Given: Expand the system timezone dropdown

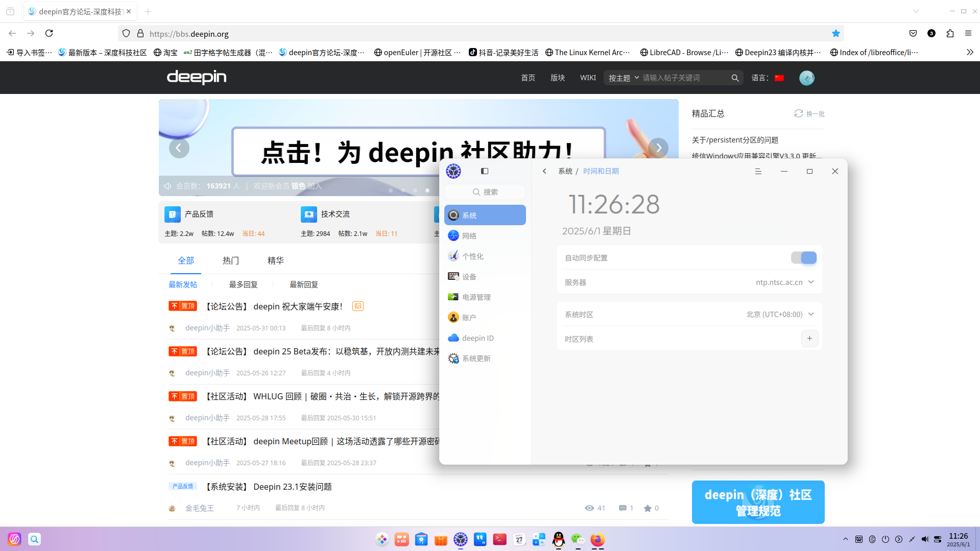Looking at the screenshot, I should 780,315.
